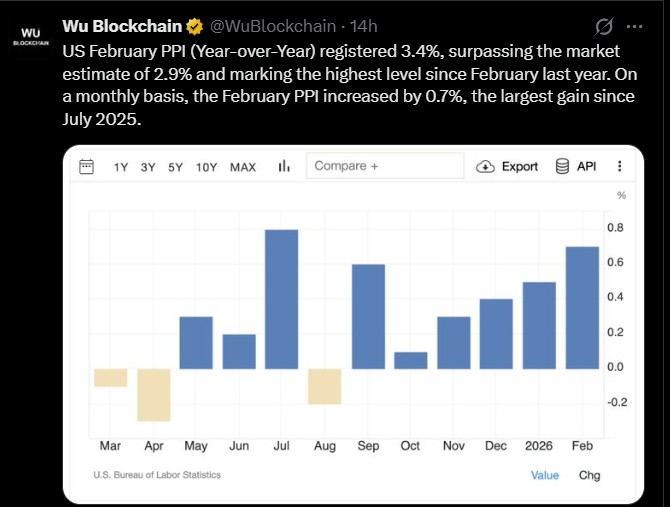Viewport: 670px width, 507px height.
Task: Switch chart to 10Y range
Action: 206,167
